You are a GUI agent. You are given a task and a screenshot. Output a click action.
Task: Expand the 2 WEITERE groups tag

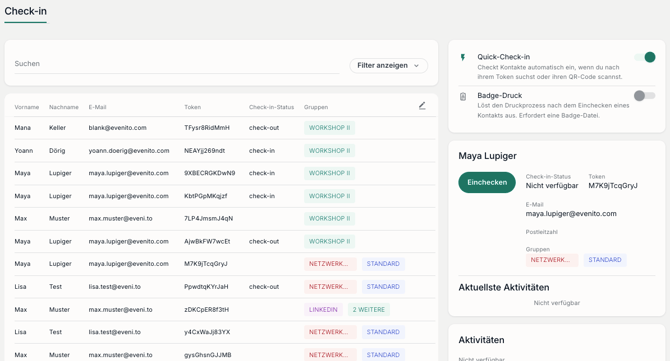tap(368, 310)
